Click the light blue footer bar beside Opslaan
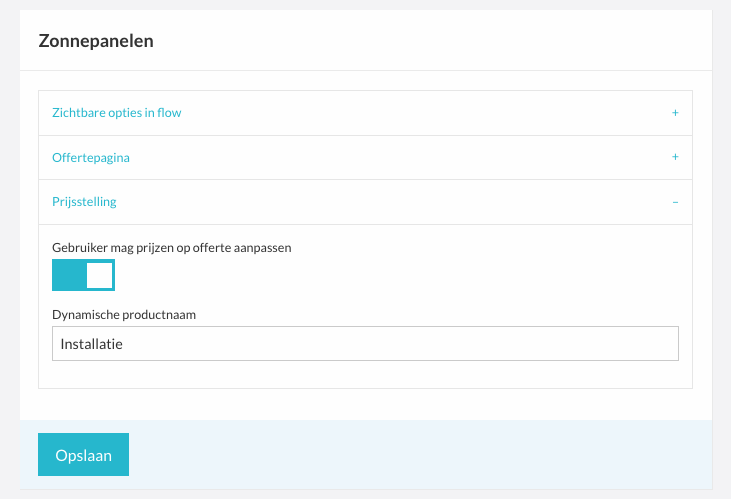This screenshot has width=731, height=499. [x=420, y=455]
